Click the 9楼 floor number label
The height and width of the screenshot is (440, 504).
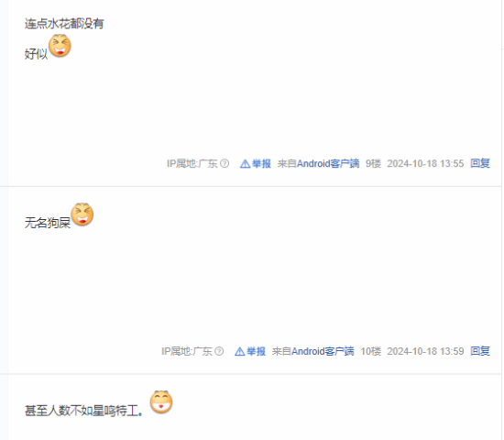tap(374, 164)
